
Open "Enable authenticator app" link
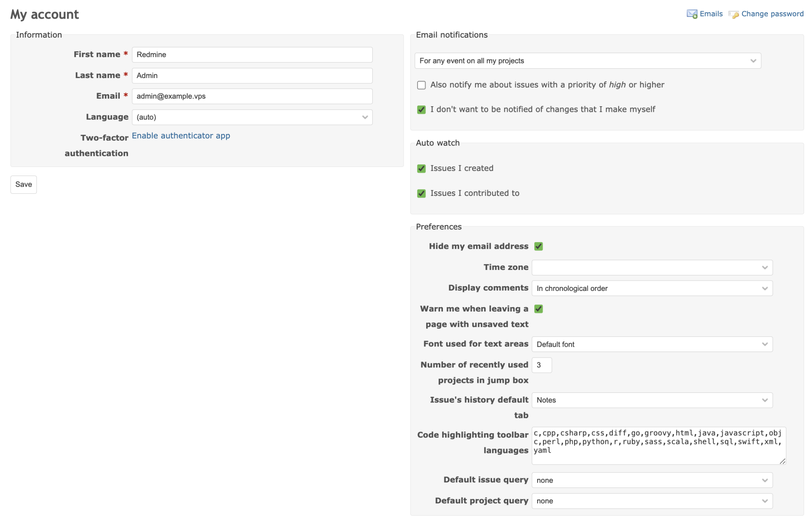[181, 136]
